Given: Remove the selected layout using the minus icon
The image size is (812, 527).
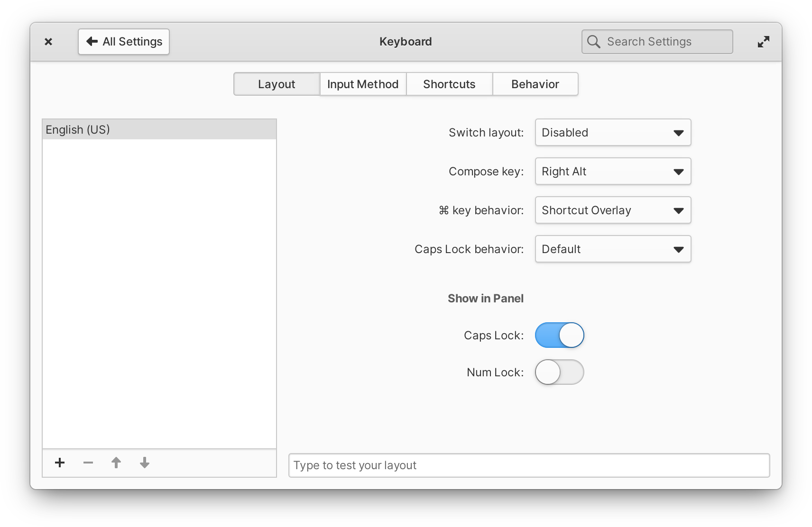Looking at the screenshot, I should point(88,463).
